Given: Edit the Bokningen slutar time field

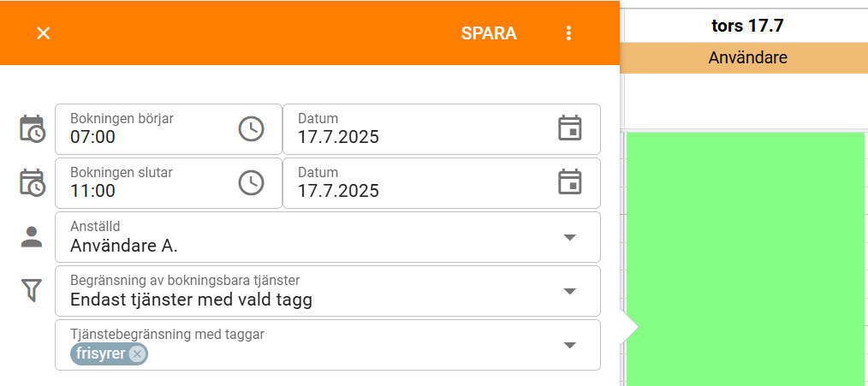Looking at the screenshot, I should 169,183.
